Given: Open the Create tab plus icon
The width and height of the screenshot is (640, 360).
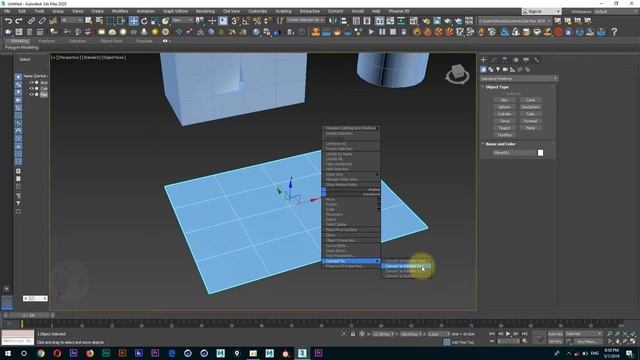Looking at the screenshot, I should (484, 60).
